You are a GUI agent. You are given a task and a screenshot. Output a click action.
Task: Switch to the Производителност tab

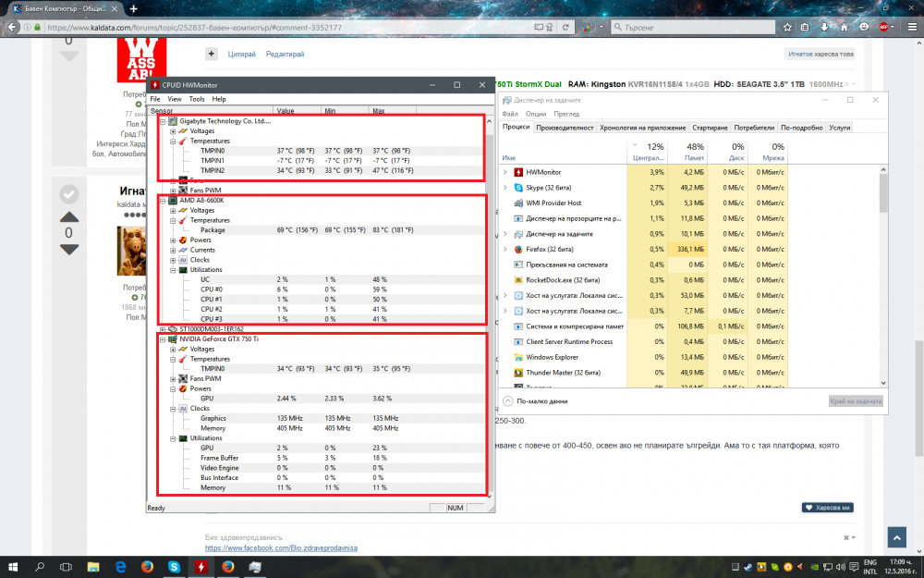click(x=565, y=128)
